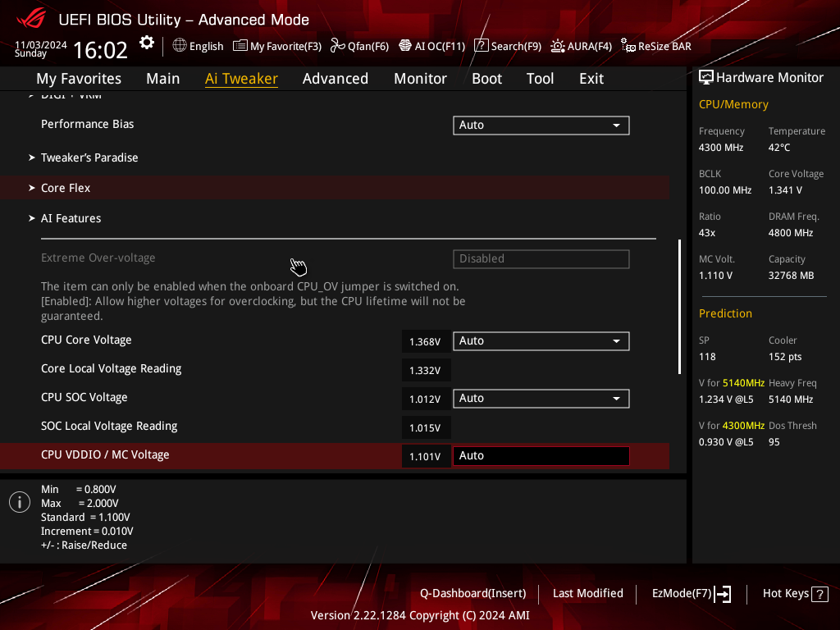Expand the Tweaker's Paradise submenu
840x630 pixels.
coord(89,157)
